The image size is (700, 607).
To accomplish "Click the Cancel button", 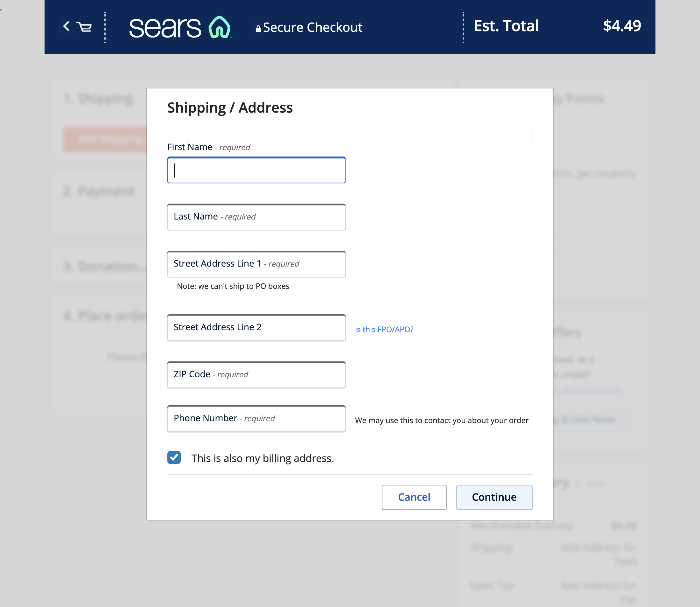I will point(414,497).
